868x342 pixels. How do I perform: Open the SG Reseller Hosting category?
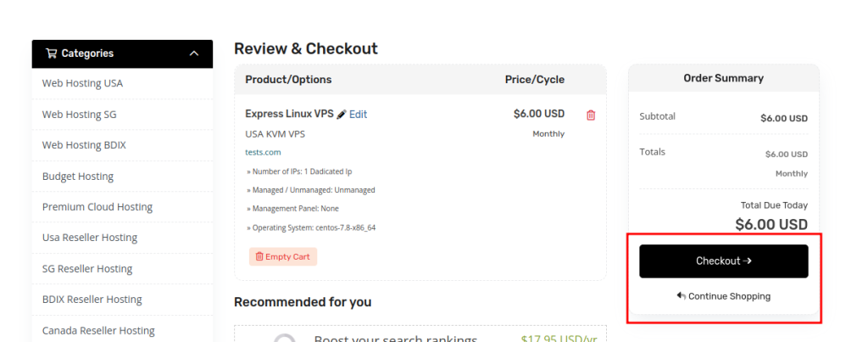click(86, 269)
